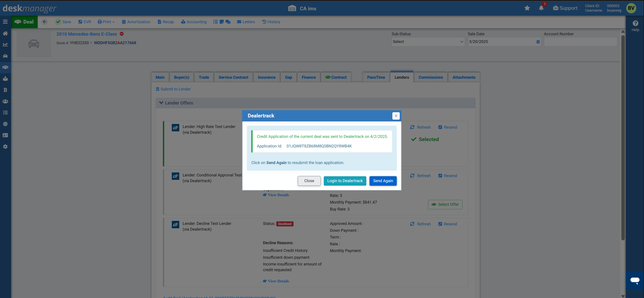Switch to the Gap tab
The image size is (644, 298).
pos(289,77)
